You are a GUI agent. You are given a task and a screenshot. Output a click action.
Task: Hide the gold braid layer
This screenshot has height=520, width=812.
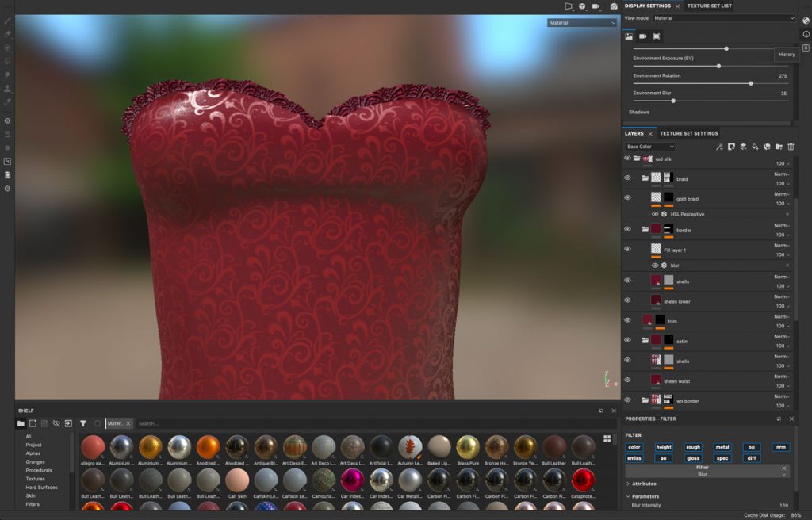point(628,197)
